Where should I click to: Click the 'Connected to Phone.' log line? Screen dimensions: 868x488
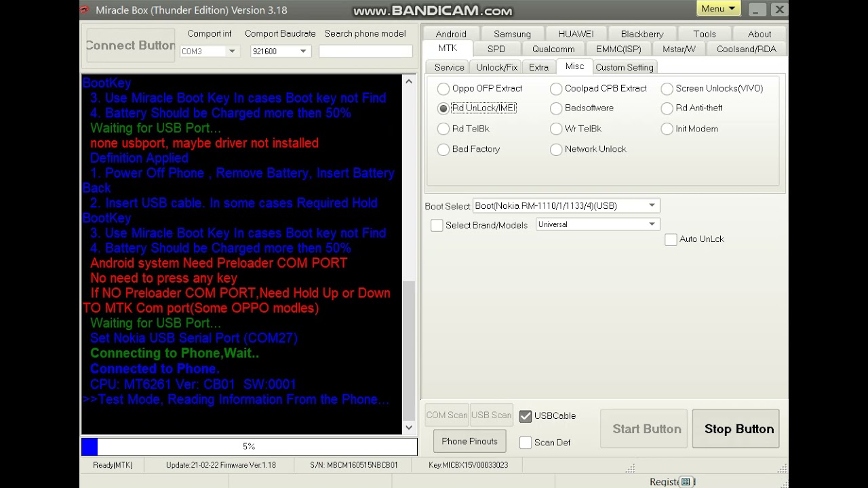tap(155, 369)
